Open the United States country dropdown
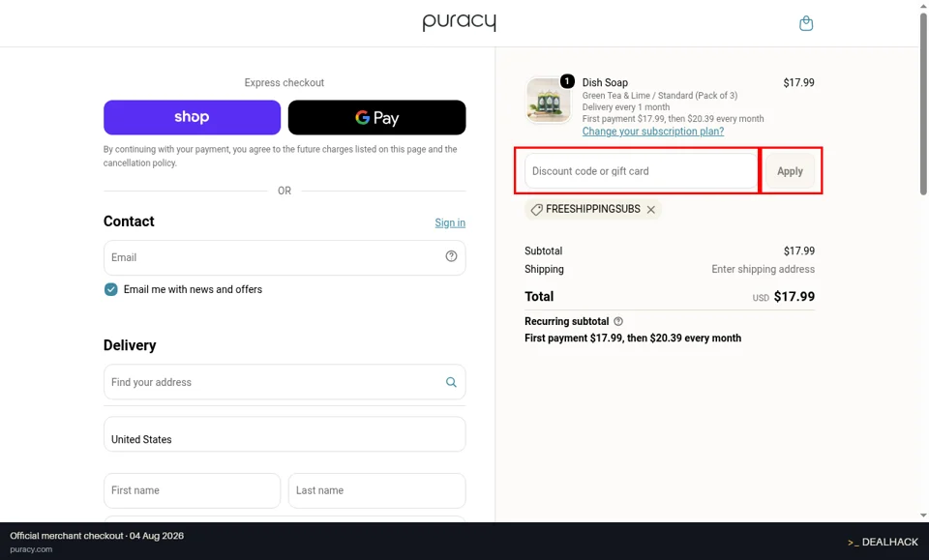The image size is (929, 560). click(x=285, y=434)
